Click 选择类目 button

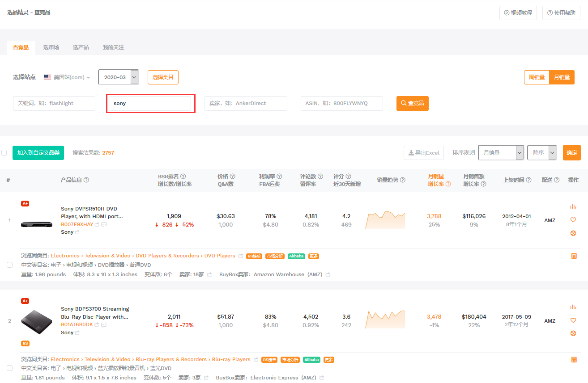[163, 77]
